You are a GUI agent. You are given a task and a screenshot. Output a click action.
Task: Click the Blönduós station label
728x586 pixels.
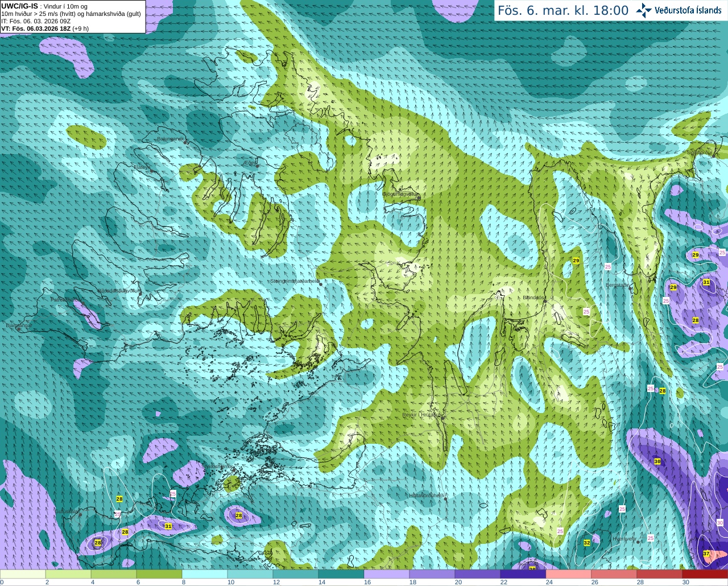[533, 298]
